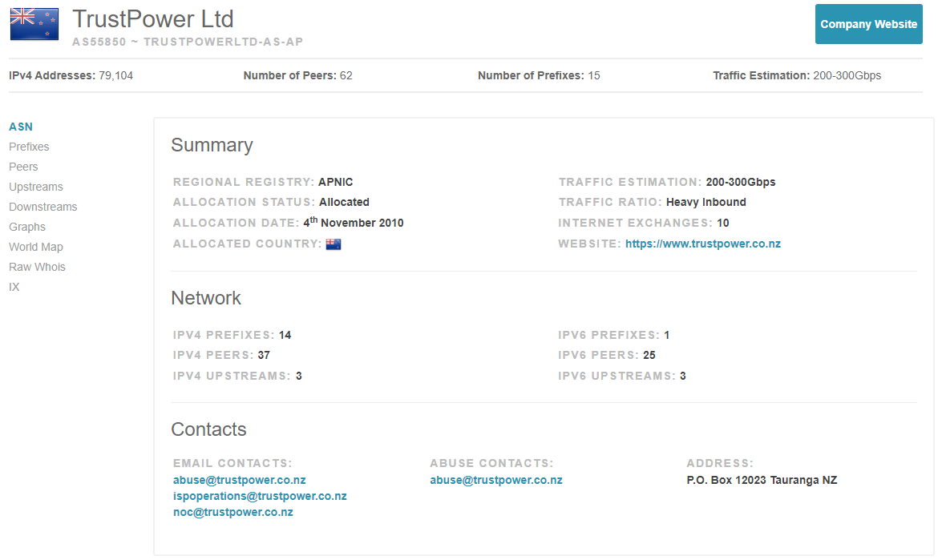Open Upstreams from the sidebar

[36, 187]
